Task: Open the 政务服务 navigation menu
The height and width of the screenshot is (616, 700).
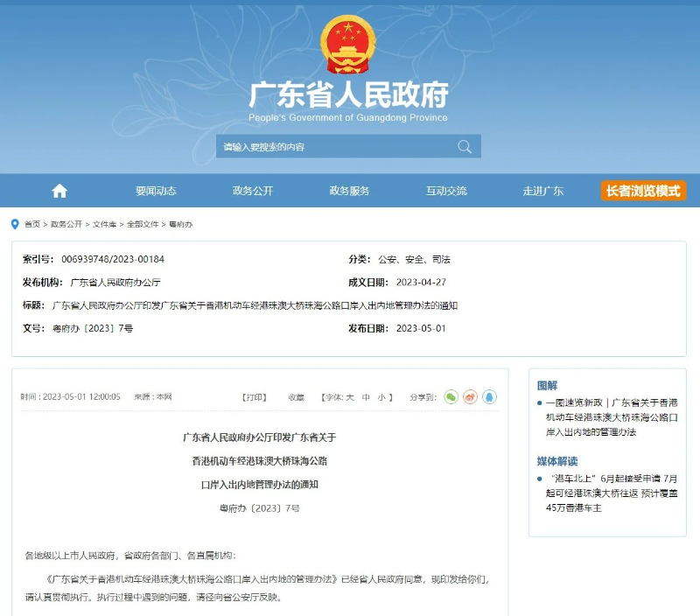Action: [349, 191]
